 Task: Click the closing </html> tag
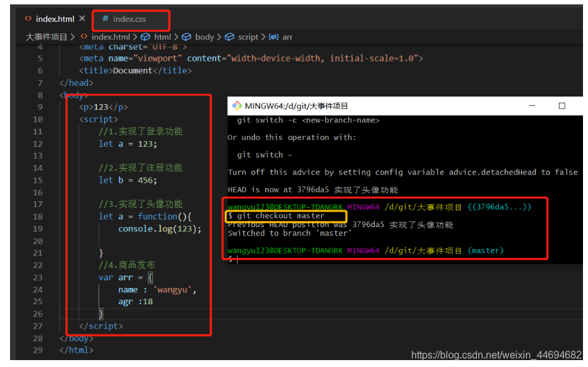76,350
